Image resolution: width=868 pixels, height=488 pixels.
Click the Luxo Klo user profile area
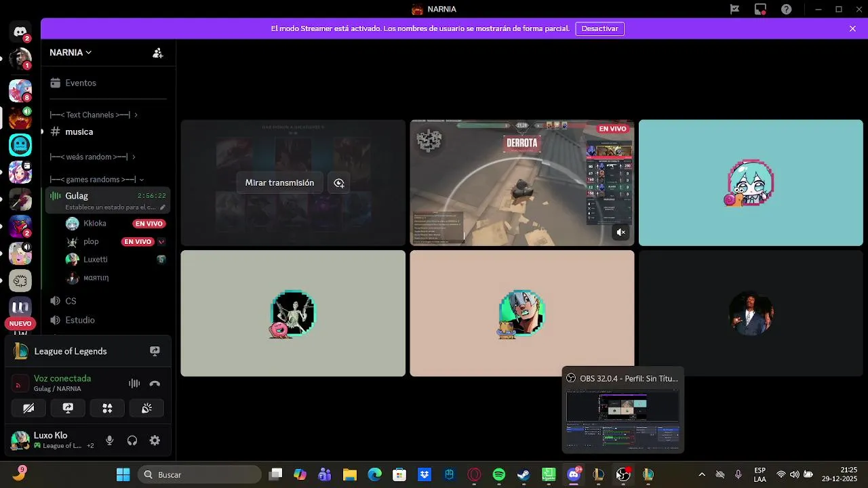coord(53,441)
